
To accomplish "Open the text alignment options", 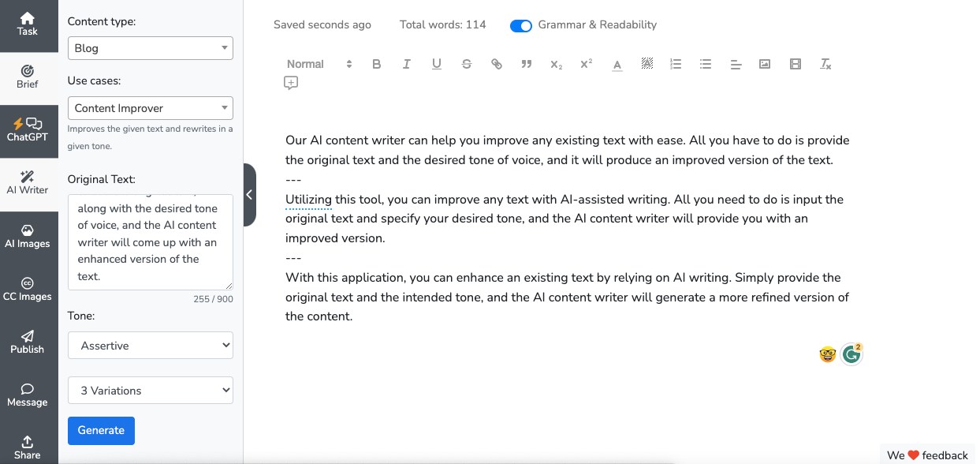I will [x=736, y=65].
